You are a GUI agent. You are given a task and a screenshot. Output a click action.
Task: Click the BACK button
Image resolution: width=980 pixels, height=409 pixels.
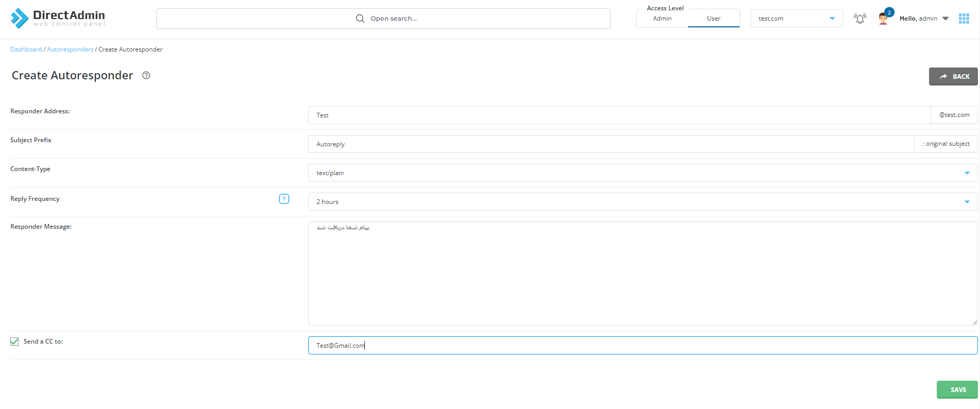click(x=953, y=76)
